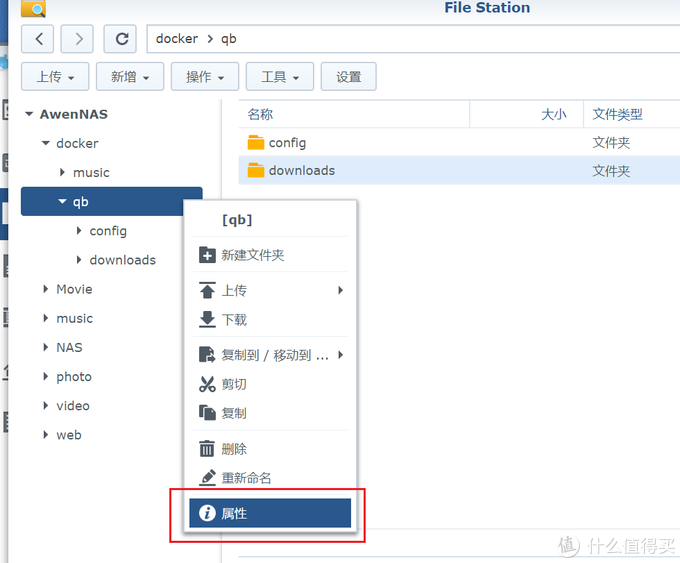680x563 pixels.
Task: Click the scissors Cut icon
Action: click(207, 384)
